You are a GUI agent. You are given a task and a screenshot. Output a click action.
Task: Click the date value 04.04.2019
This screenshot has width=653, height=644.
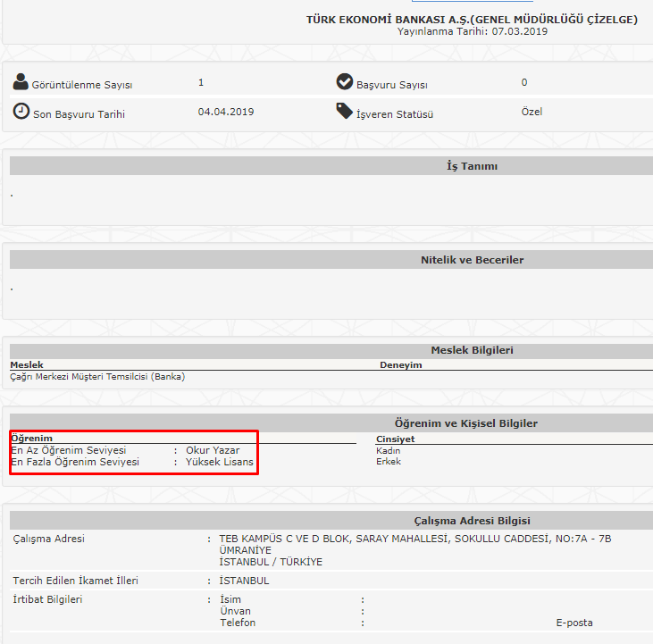click(x=226, y=112)
